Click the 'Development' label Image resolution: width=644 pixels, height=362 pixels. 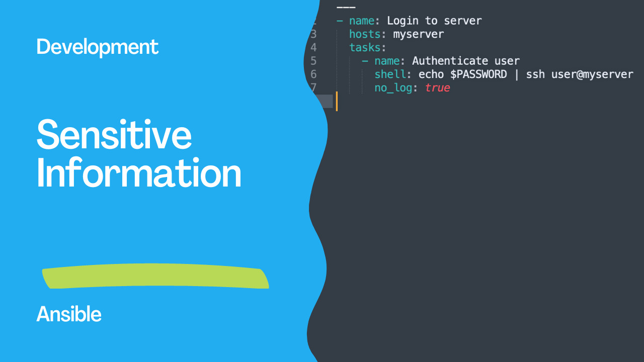click(97, 47)
